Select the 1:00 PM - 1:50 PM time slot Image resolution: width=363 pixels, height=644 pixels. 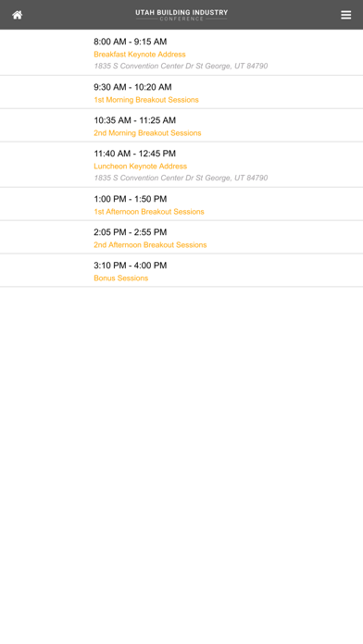pyautogui.click(x=131, y=199)
